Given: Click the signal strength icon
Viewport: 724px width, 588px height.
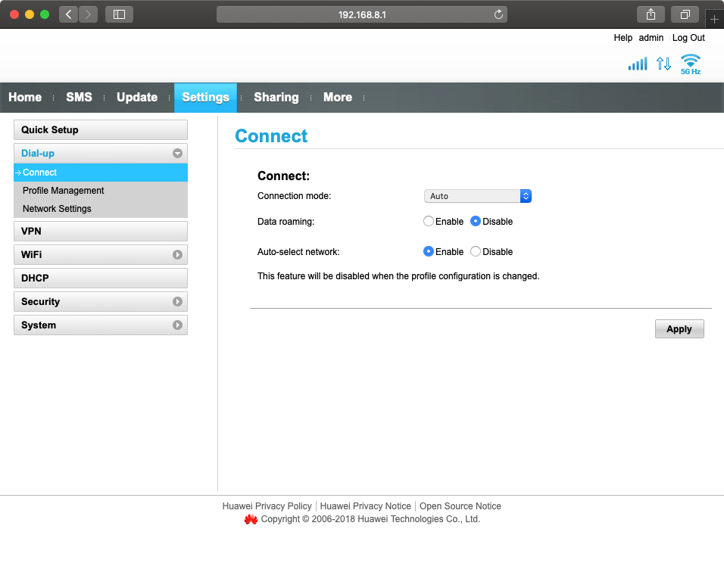Looking at the screenshot, I should tap(637, 64).
